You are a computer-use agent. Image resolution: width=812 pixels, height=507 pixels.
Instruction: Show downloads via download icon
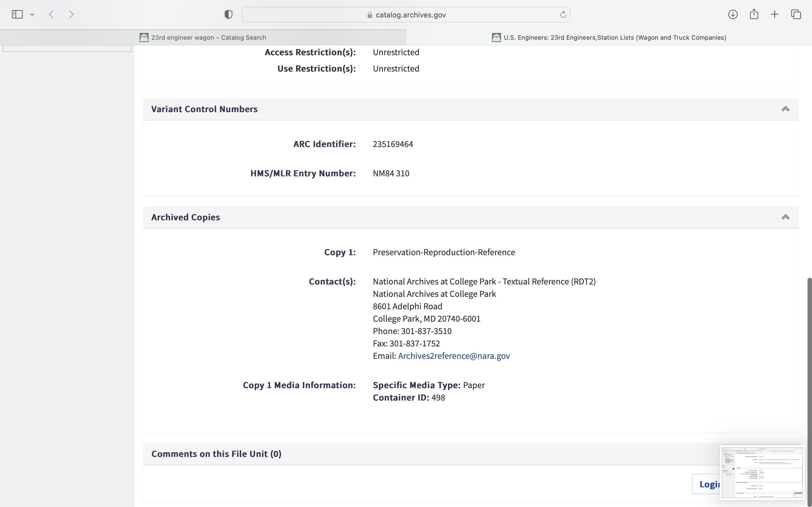pos(732,14)
